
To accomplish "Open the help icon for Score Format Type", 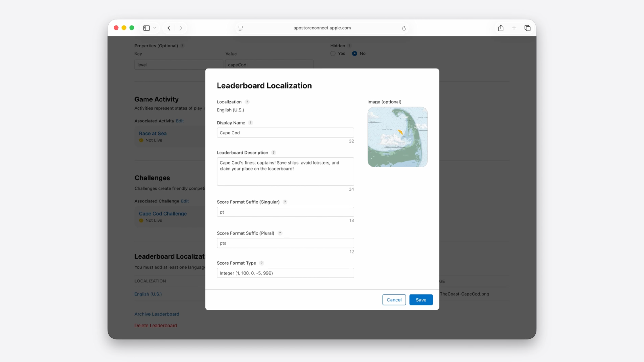I will pyautogui.click(x=262, y=263).
